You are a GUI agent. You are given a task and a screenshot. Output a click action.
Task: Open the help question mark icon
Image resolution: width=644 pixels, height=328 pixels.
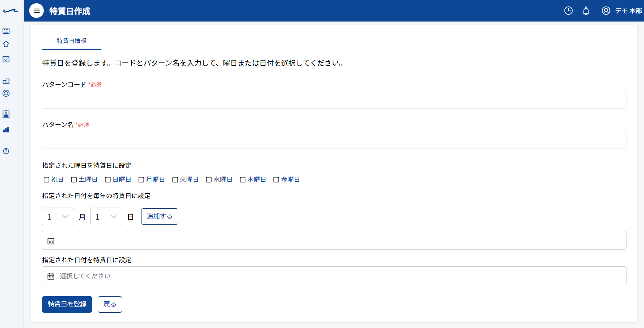6,151
